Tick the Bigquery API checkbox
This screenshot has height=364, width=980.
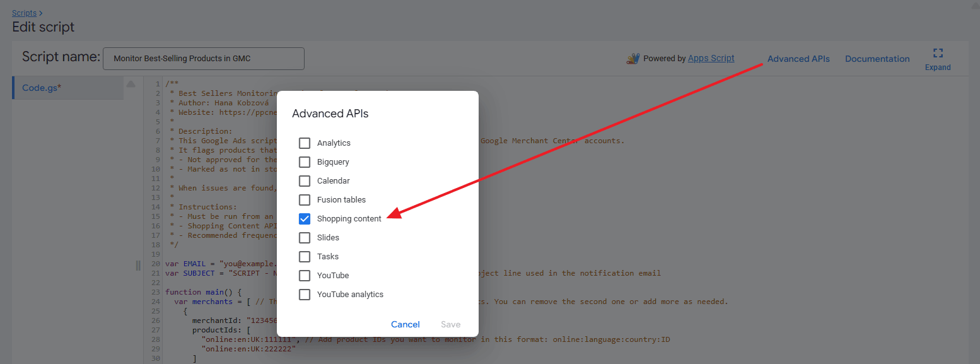pyautogui.click(x=305, y=162)
